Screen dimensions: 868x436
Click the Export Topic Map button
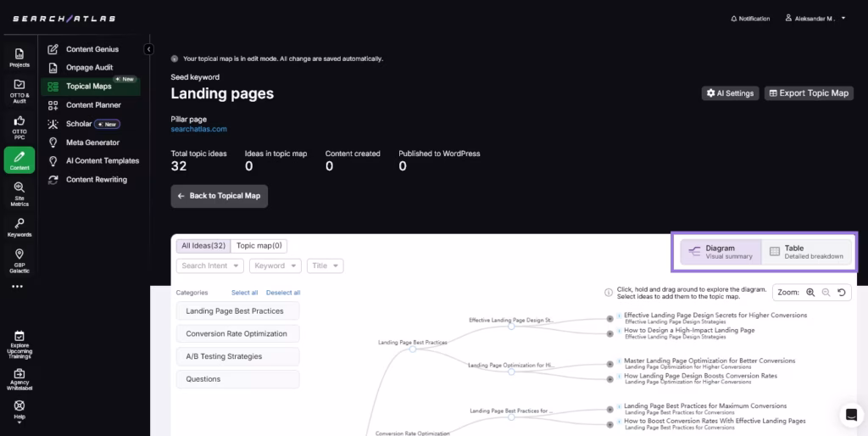[809, 93]
